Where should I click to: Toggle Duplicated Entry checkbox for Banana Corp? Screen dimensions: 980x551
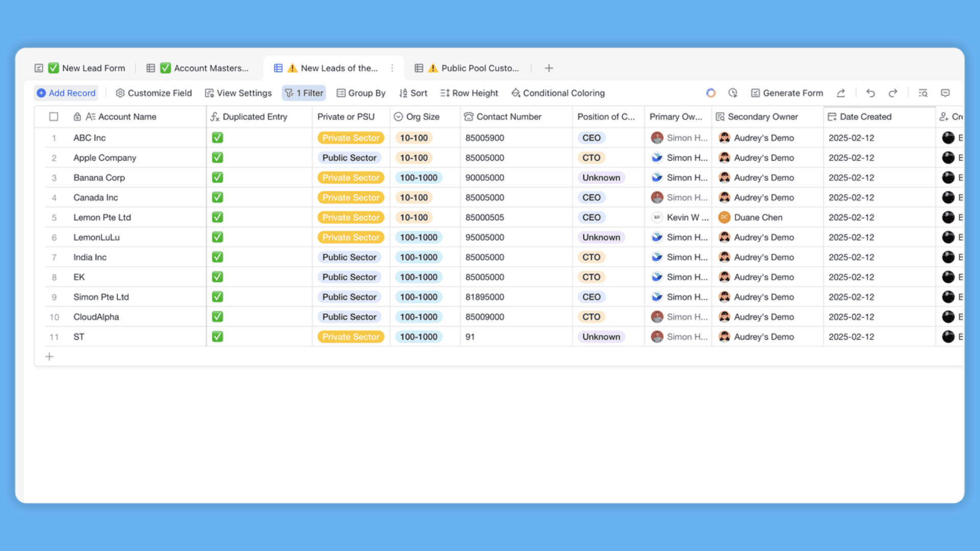pyautogui.click(x=217, y=178)
